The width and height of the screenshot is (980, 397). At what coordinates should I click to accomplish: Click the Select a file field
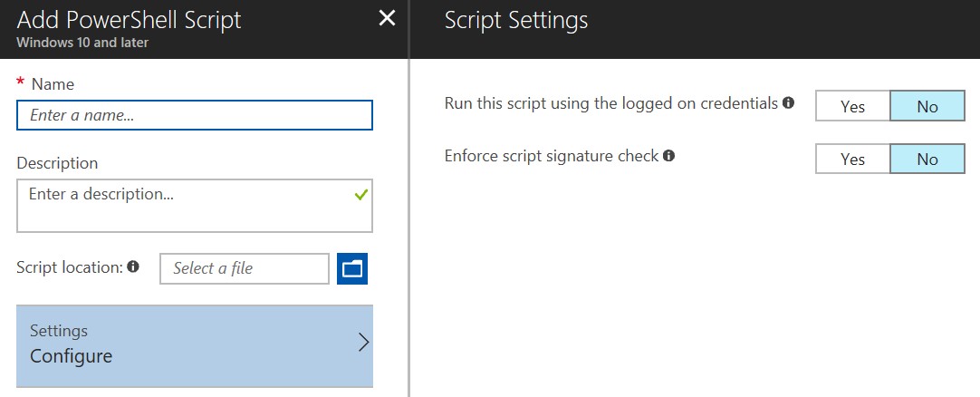[245, 268]
